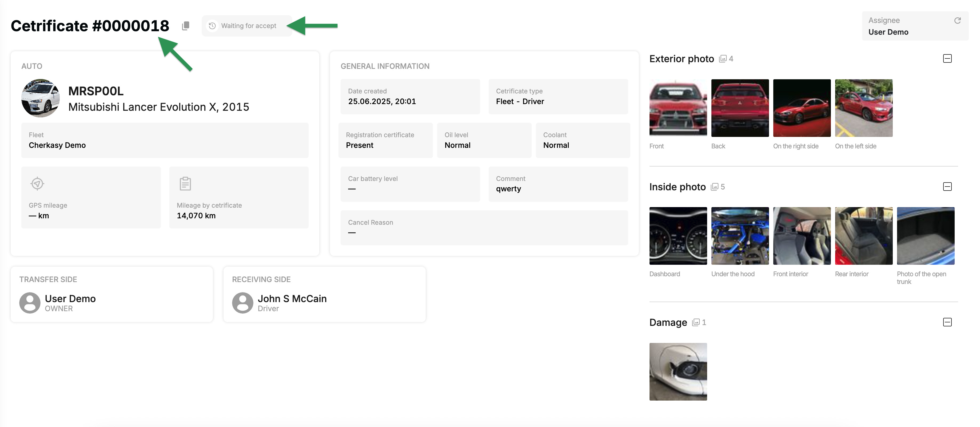This screenshot has height=427, width=980.
Task: Click the Registration certificate Present value
Action: tap(360, 145)
